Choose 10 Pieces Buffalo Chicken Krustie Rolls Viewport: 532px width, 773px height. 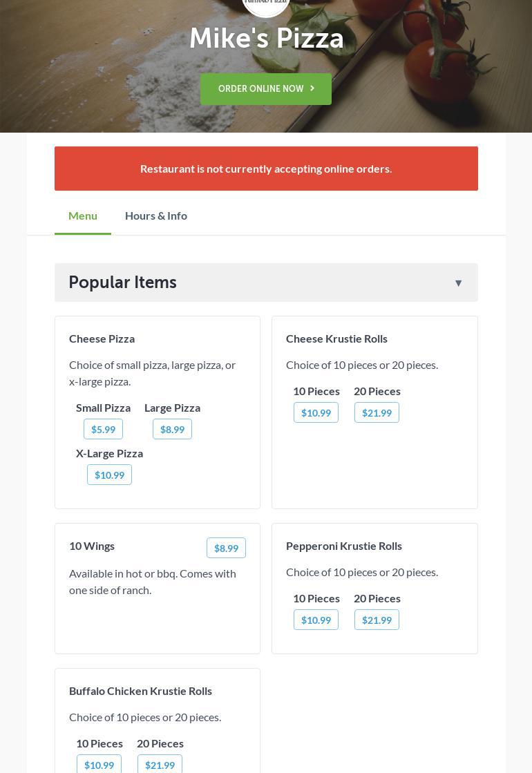[99, 764]
